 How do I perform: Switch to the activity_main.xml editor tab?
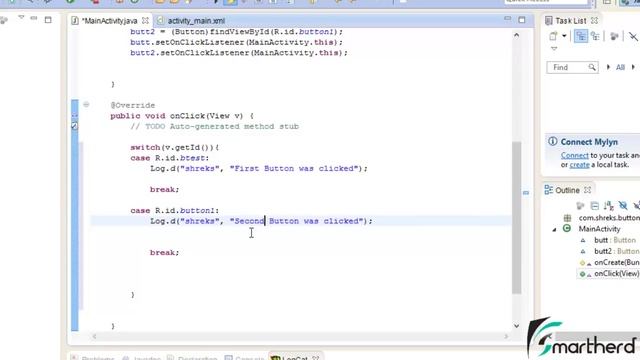click(x=196, y=21)
